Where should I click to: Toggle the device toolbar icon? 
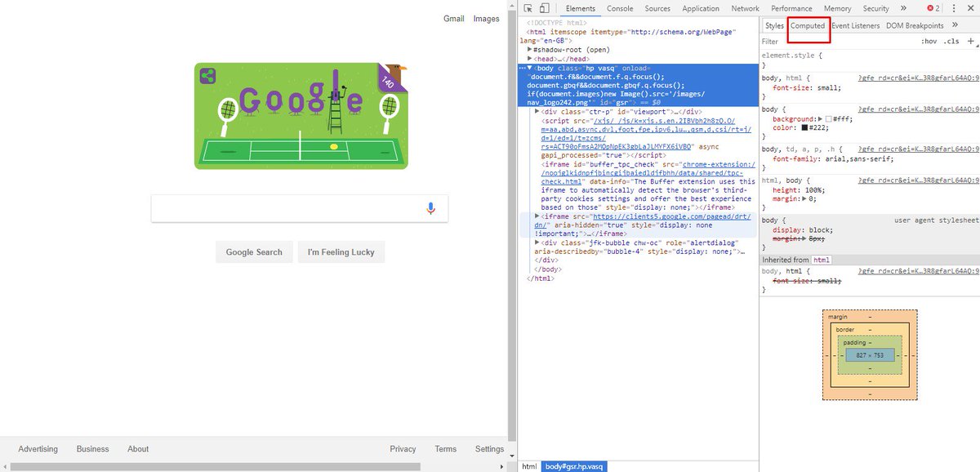[546, 8]
